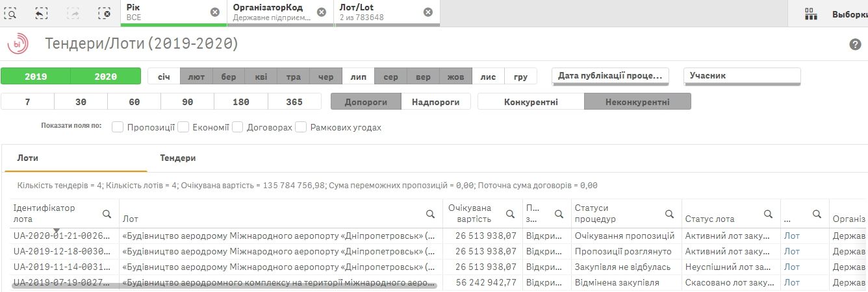Open Лот link for UA-2019-11-14 row
The height and width of the screenshot is (292, 868).
tap(792, 267)
